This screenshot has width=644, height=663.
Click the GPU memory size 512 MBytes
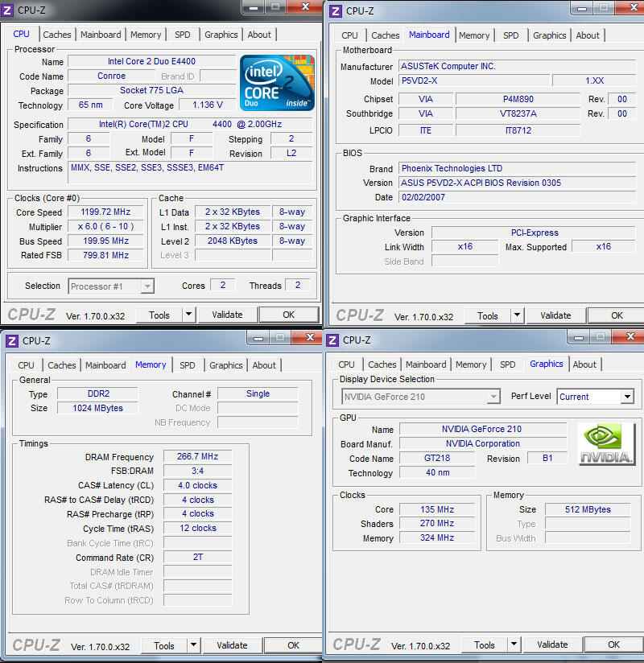coord(588,509)
